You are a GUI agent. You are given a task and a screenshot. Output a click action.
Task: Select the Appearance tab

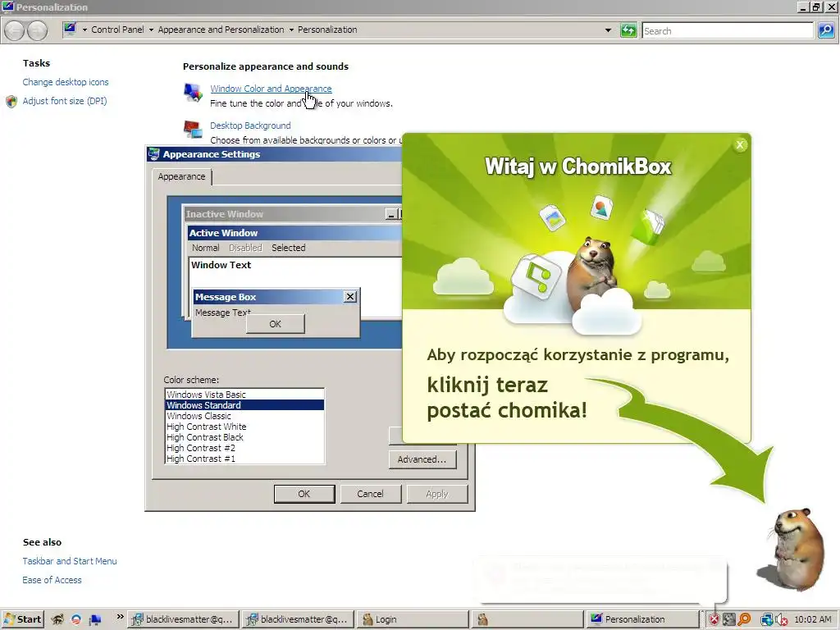point(181,176)
